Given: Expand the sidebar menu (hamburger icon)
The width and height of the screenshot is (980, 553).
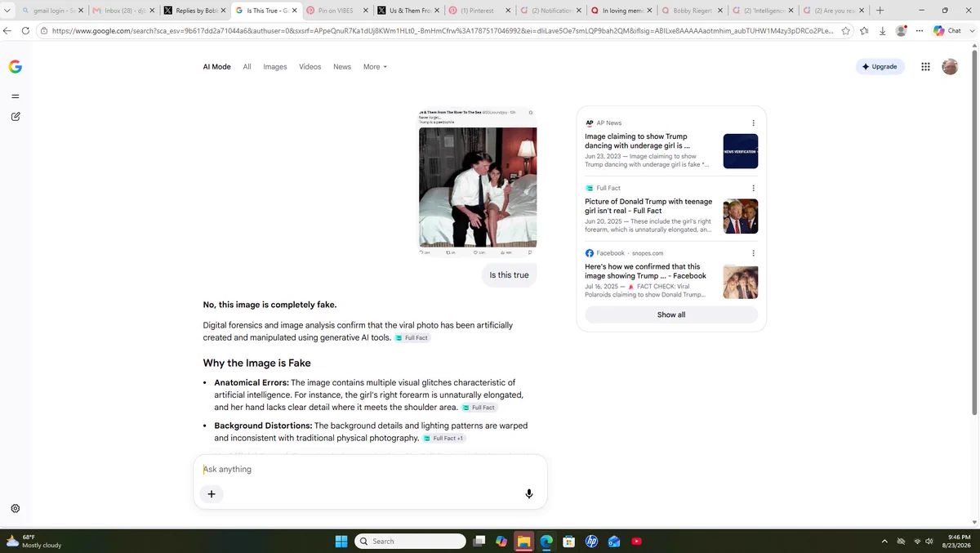Looking at the screenshot, I should (x=16, y=96).
